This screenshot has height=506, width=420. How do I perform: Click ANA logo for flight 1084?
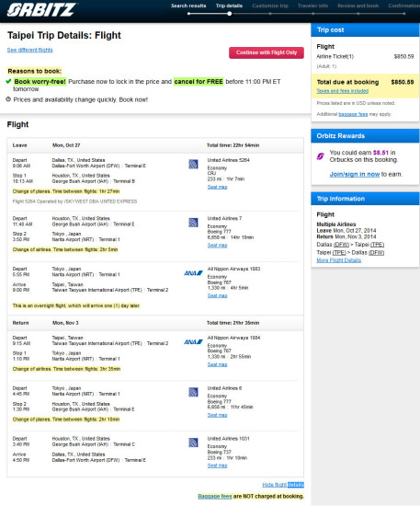193,341
